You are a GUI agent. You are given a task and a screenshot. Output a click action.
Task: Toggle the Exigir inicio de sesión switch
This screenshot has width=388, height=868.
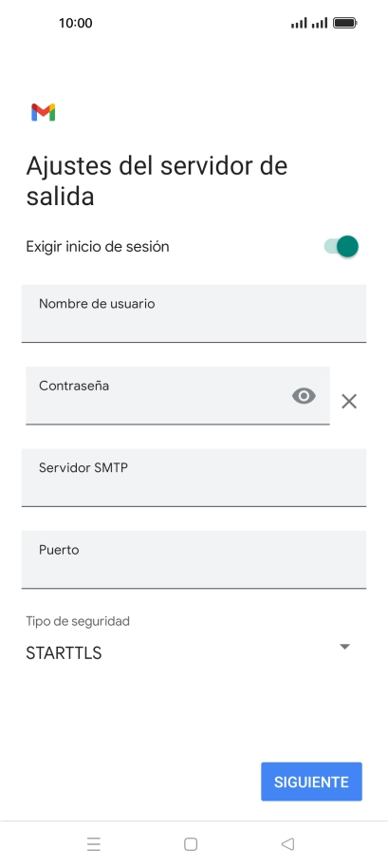tap(341, 246)
